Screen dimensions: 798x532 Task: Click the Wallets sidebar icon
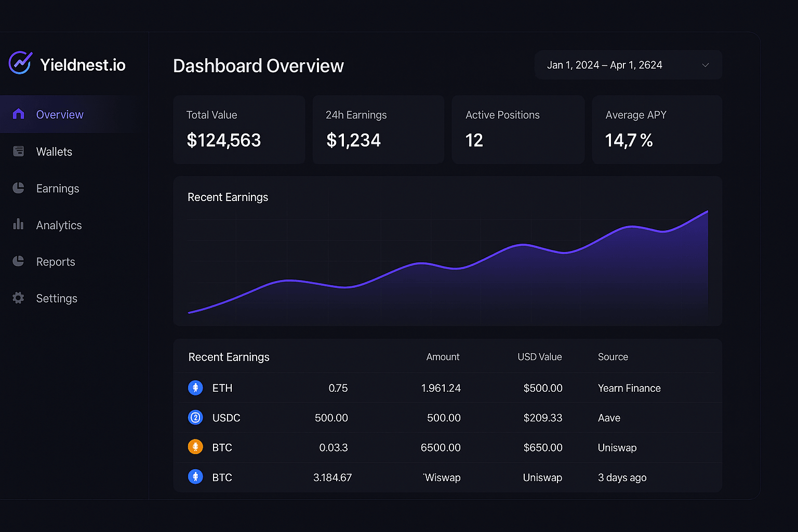[x=19, y=151]
